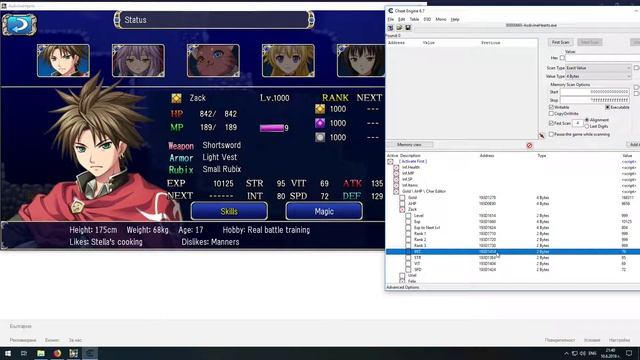The image size is (640, 360).
Task: Open Firefox from the taskbar
Action: point(57,353)
